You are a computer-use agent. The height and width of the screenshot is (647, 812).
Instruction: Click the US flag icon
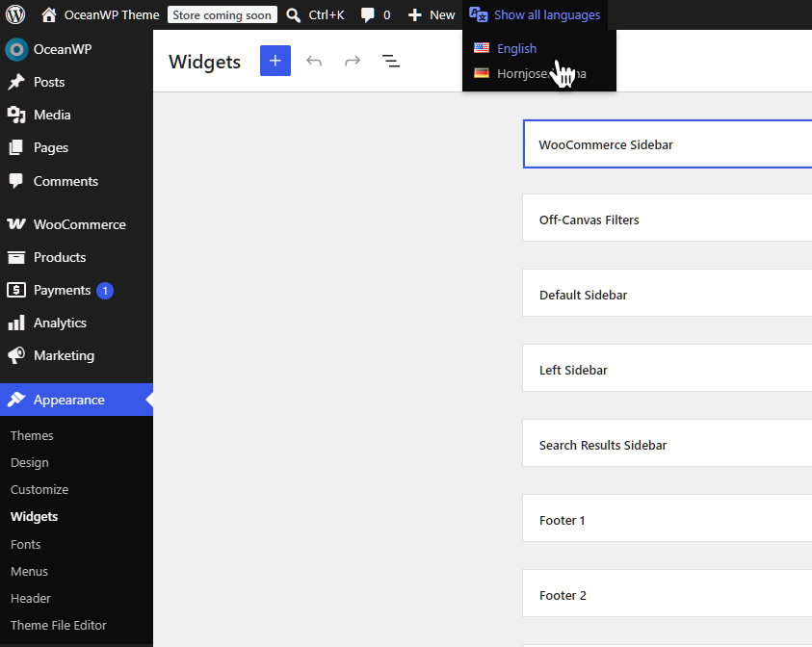click(482, 47)
